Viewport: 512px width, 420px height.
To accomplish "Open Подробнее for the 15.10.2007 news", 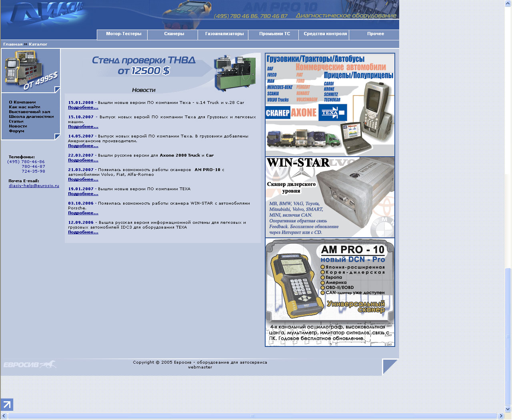I will [x=83, y=127].
